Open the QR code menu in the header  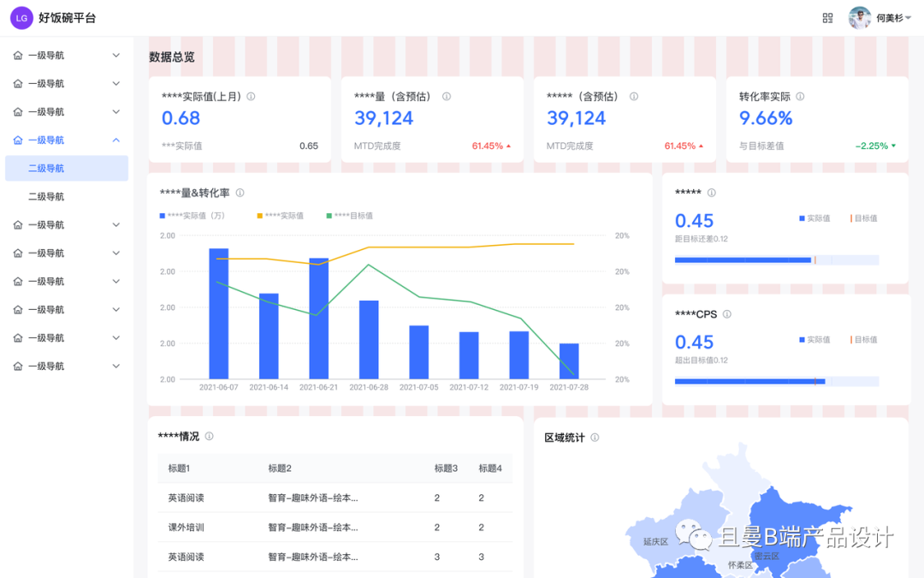pos(826,17)
